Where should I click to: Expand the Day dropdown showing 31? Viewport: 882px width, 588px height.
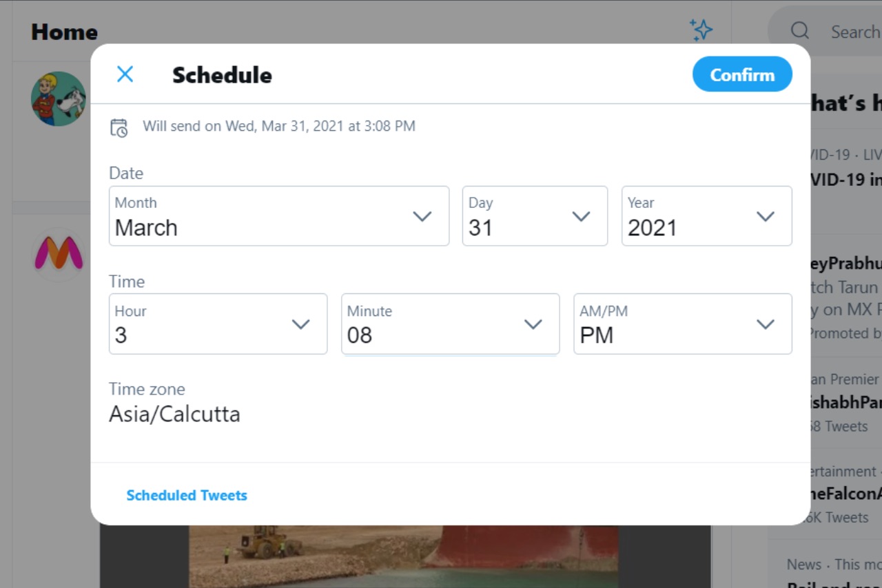coord(534,216)
